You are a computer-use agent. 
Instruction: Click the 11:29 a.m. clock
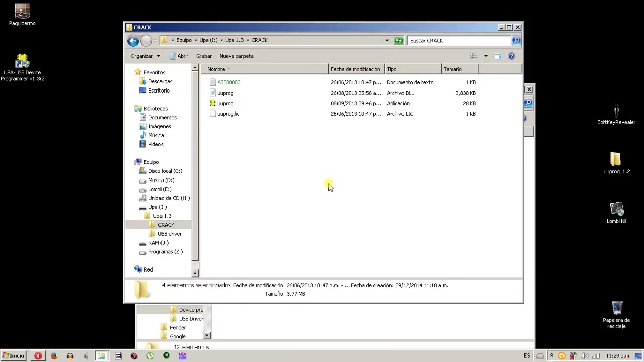[x=618, y=356]
